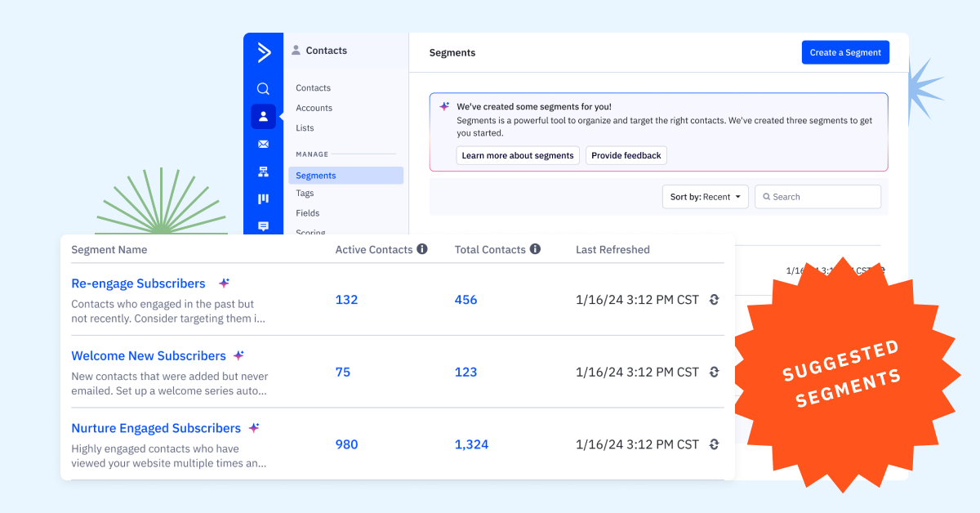Click active contacts count 132
The image size is (980, 513).
pyautogui.click(x=346, y=300)
